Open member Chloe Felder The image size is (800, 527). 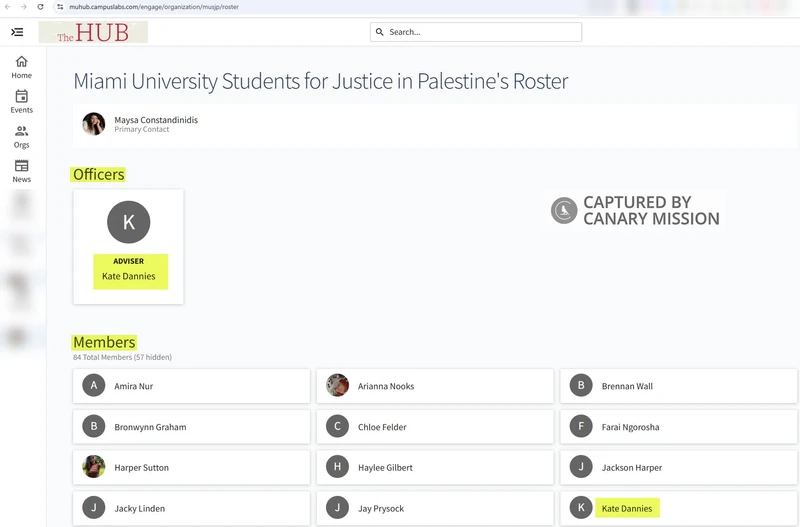(x=435, y=427)
